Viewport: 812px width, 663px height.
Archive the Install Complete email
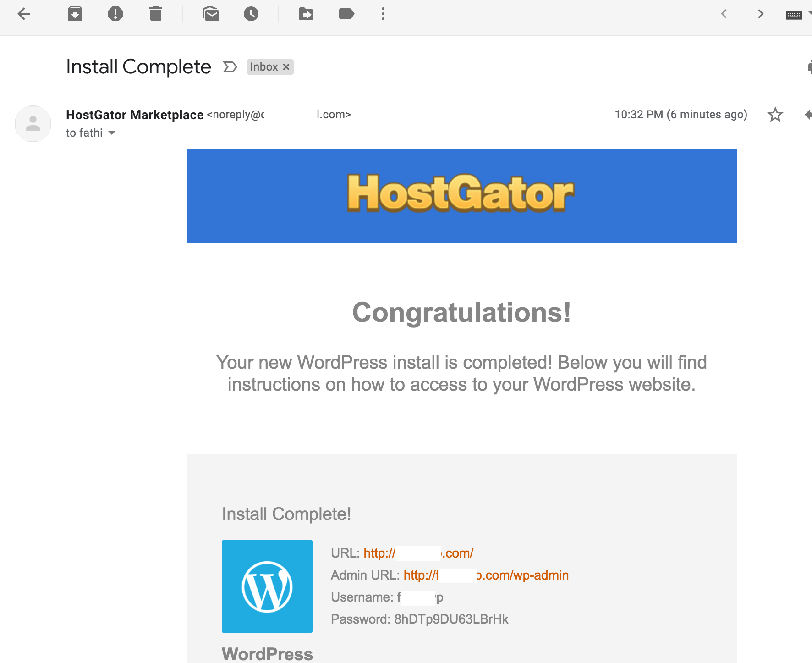click(75, 14)
